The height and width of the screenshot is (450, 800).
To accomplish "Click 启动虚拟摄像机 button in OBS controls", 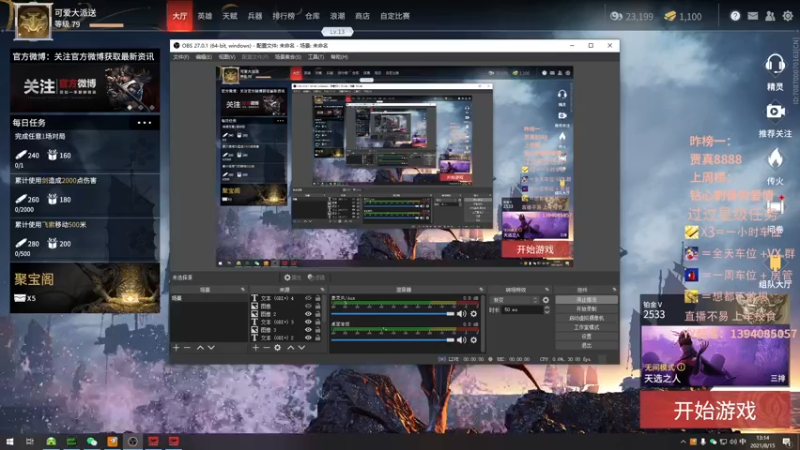I will click(586, 318).
